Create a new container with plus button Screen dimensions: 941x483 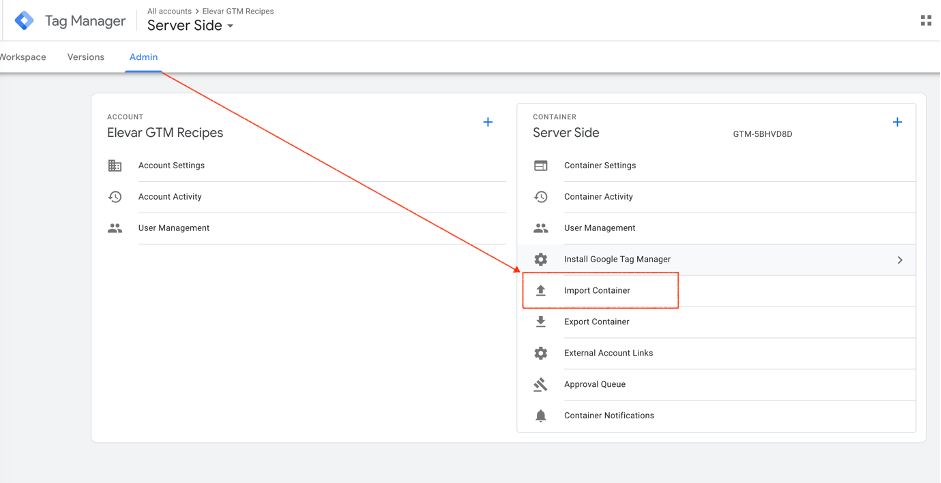point(897,122)
